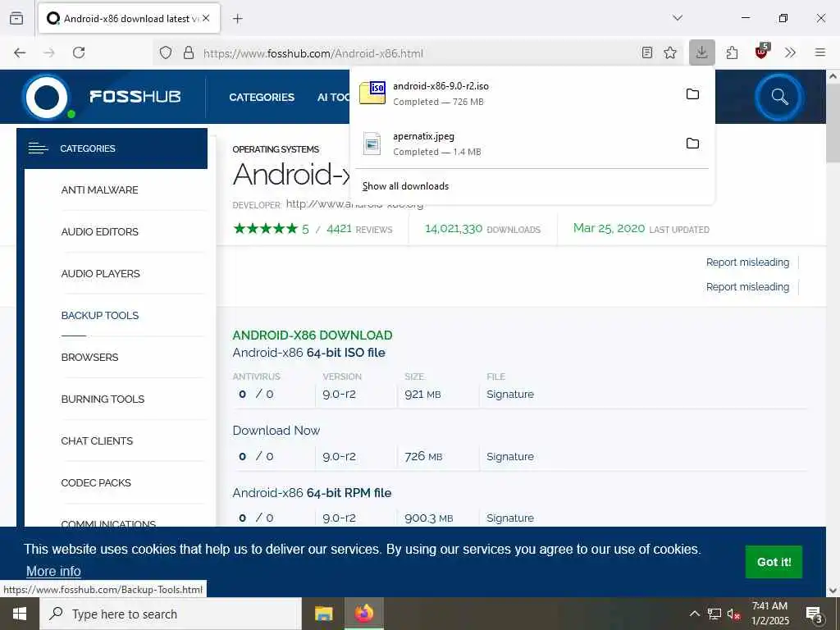Open the Audio Players category
This screenshot has height=630, width=840.
click(x=101, y=273)
